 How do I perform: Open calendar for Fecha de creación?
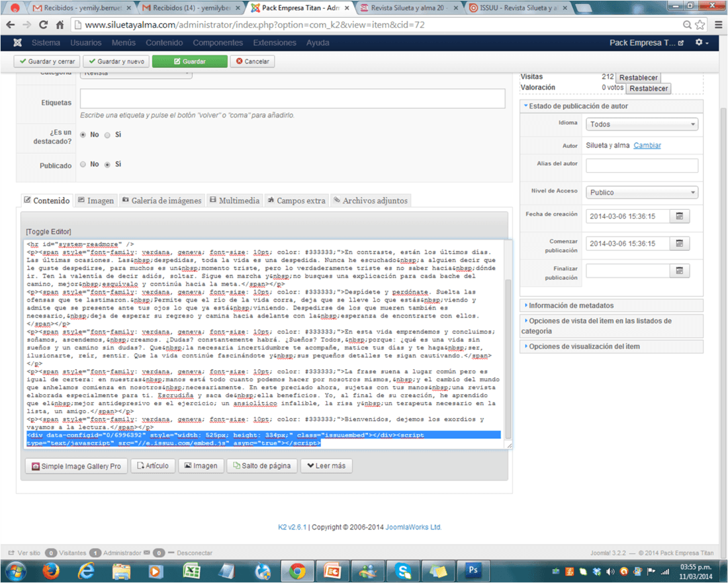[680, 216]
